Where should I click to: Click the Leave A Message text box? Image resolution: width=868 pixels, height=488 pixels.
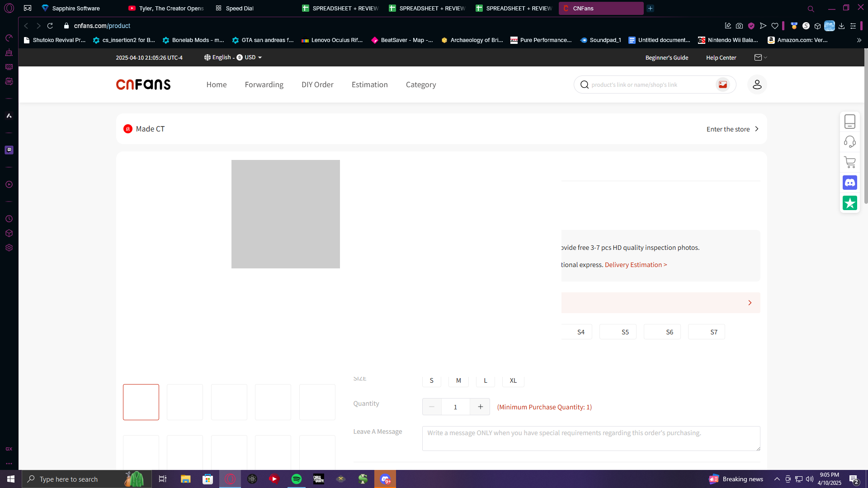(x=590, y=438)
